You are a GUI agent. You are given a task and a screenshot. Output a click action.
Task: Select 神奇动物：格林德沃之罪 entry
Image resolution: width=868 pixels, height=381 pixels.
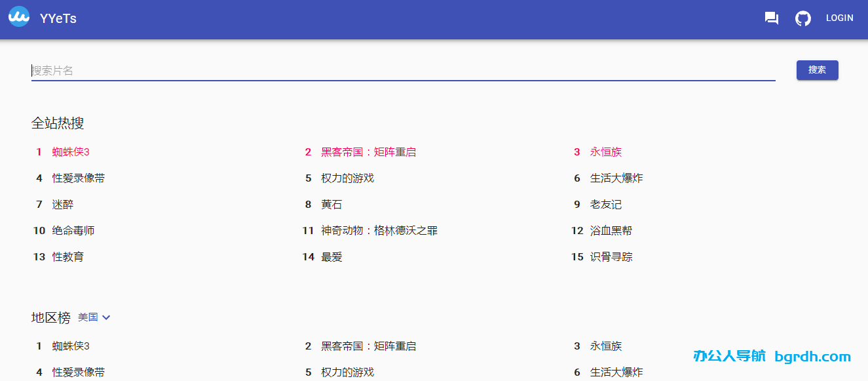point(379,231)
